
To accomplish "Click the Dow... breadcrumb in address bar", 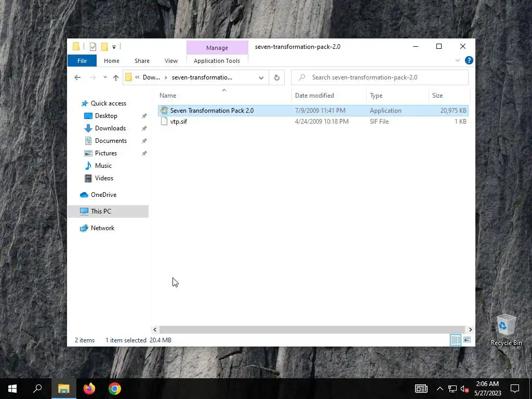I will pyautogui.click(x=151, y=77).
